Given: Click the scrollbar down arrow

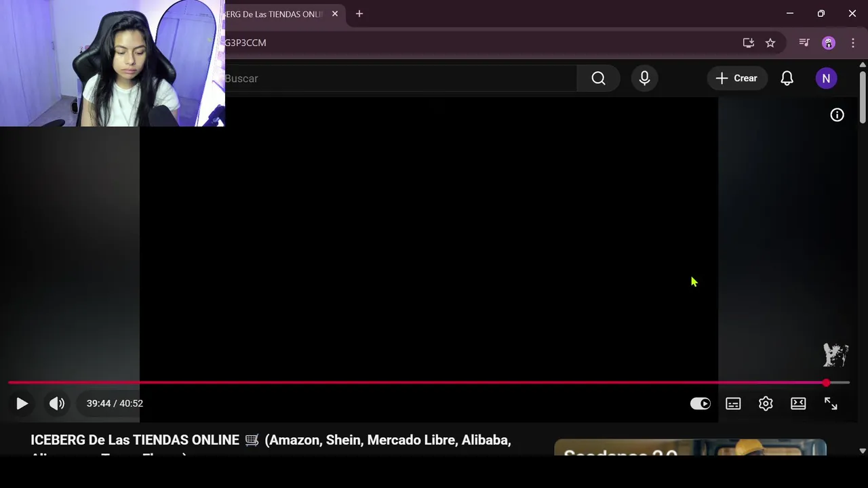Looking at the screenshot, I should coord(863,450).
